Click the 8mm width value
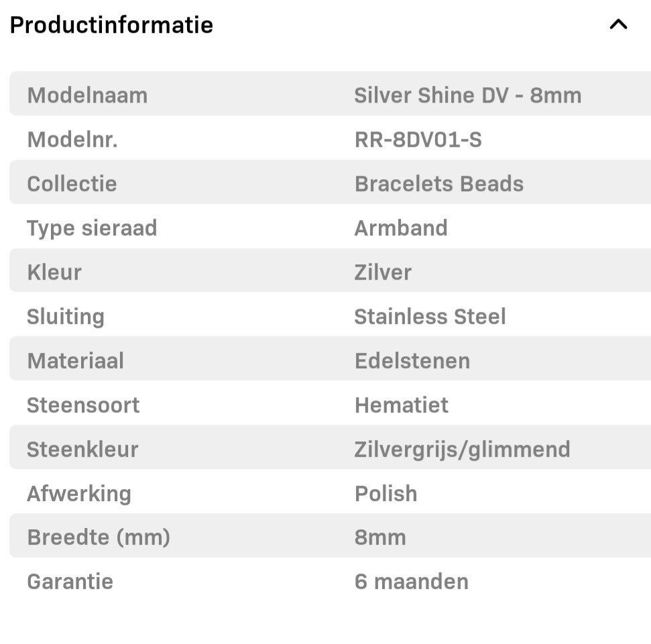This screenshot has height=644, width=651. click(x=380, y=537)
